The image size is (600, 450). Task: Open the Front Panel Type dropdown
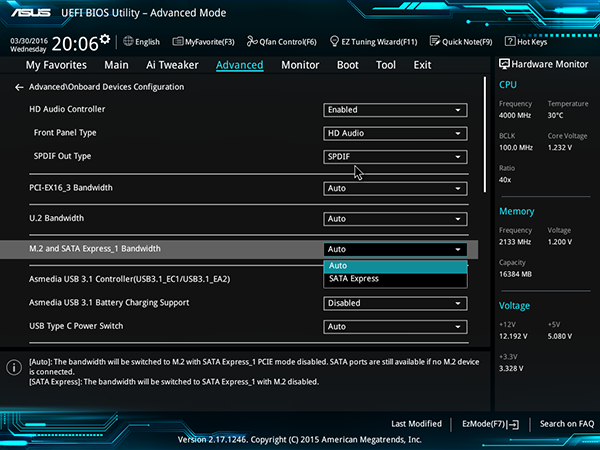coord(395,133)
